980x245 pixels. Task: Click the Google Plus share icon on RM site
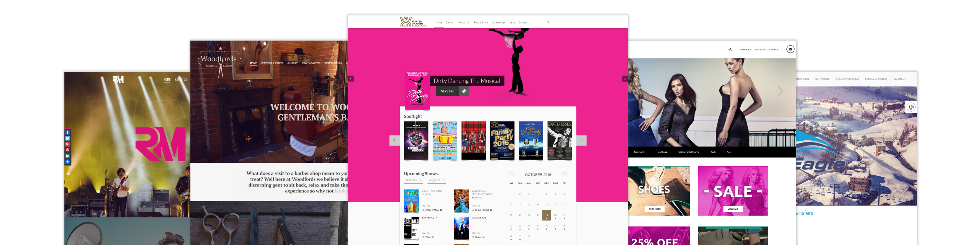(68, 144)
